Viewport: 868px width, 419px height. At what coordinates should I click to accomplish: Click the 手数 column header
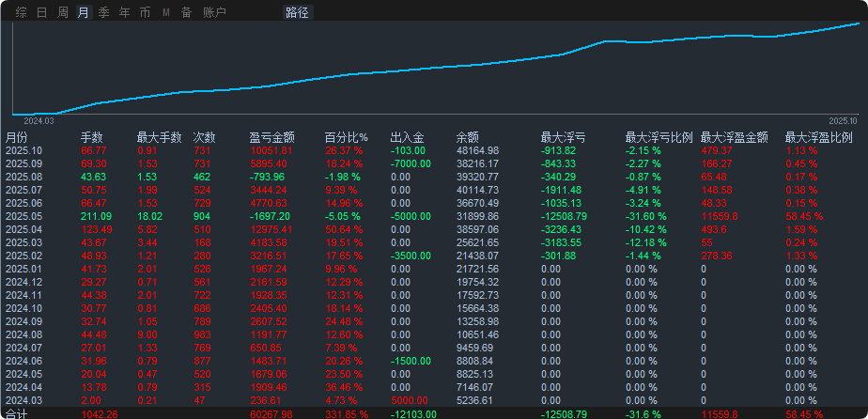pos(92,137)
